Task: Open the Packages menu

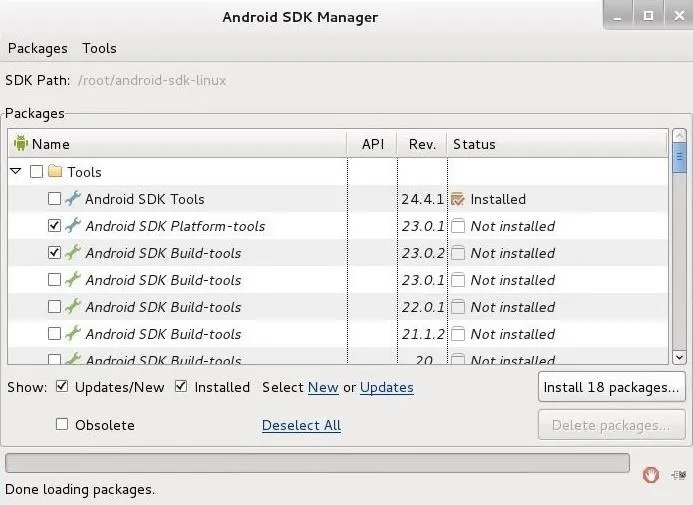Action: pos(38,48)
